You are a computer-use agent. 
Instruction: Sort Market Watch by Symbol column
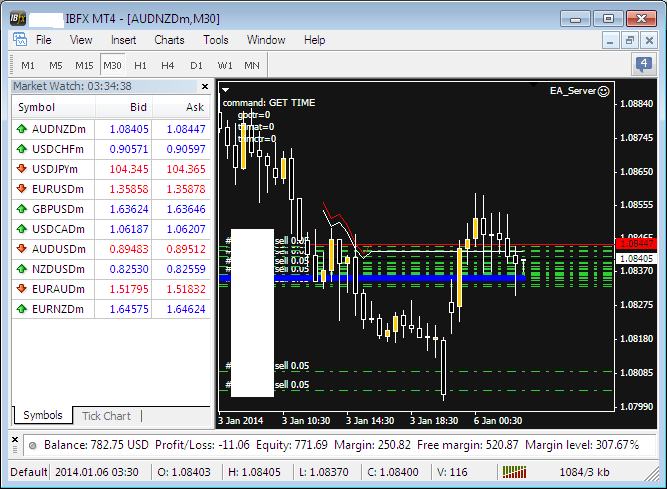coord(54,107)
